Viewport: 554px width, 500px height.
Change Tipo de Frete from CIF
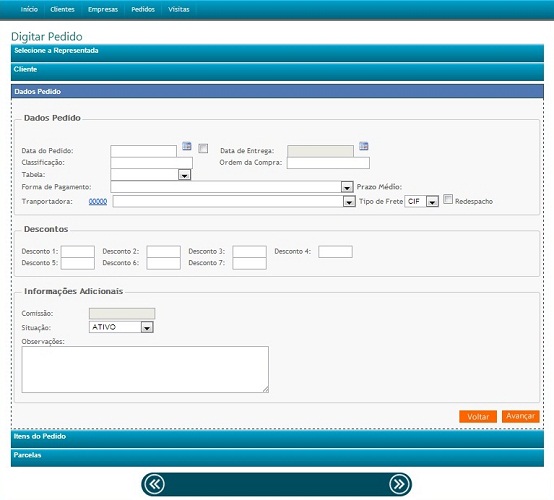tap(422, 201)
